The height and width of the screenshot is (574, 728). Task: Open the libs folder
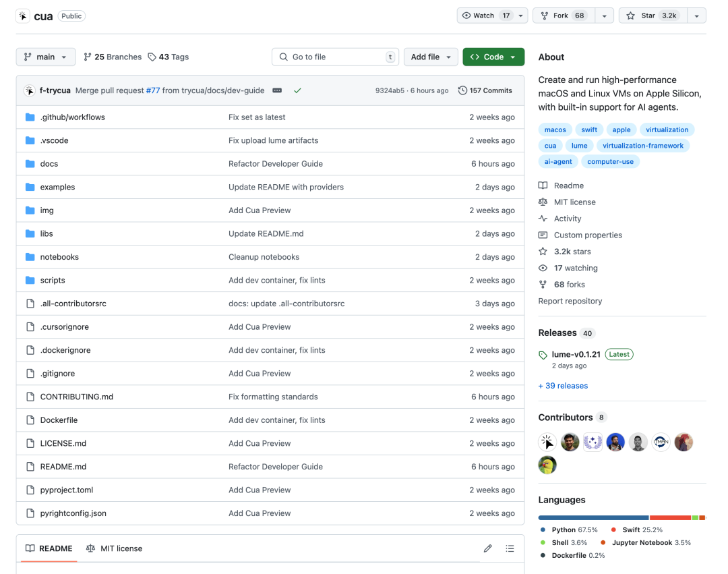(47, 233)
